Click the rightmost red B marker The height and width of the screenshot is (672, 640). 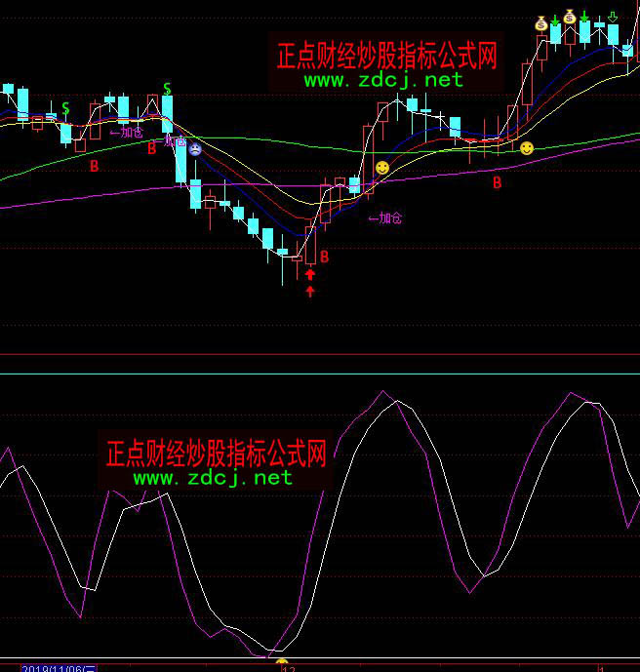(497, 182)
